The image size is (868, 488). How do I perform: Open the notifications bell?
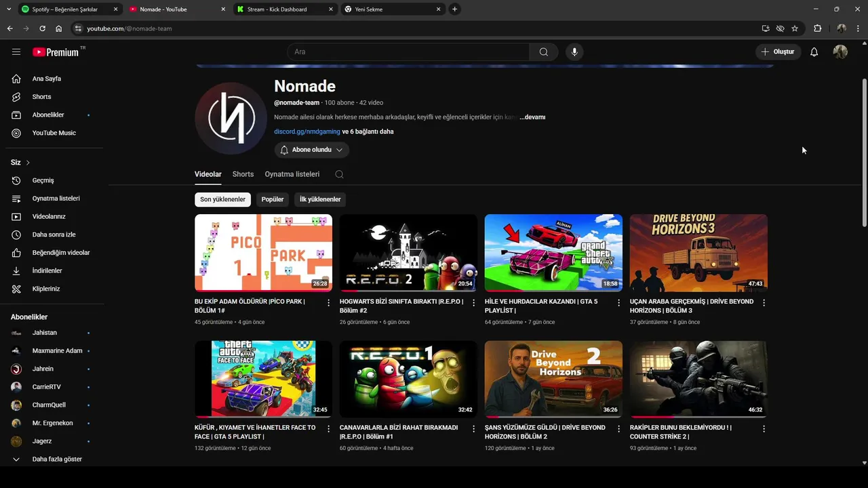(x=814, y=52)
